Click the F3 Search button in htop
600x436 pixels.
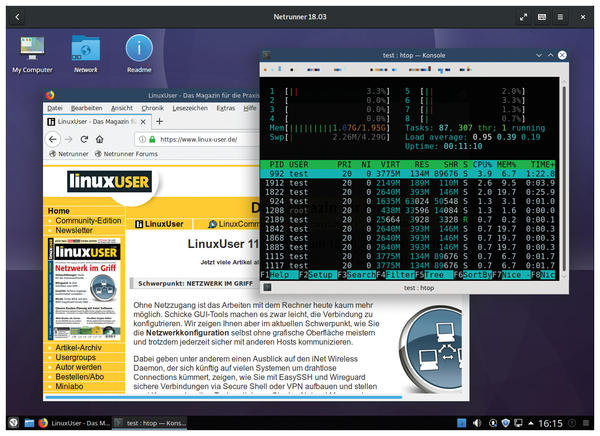coord(357,275)
